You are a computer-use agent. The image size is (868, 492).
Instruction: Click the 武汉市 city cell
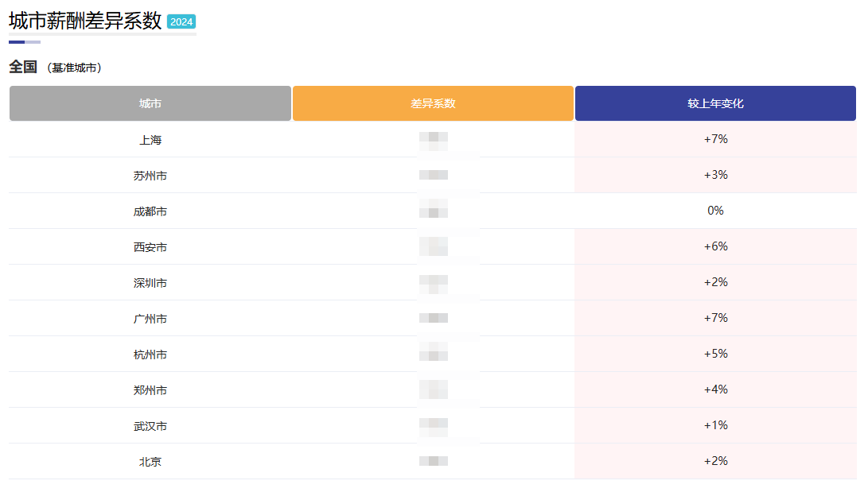coord(150,426)
